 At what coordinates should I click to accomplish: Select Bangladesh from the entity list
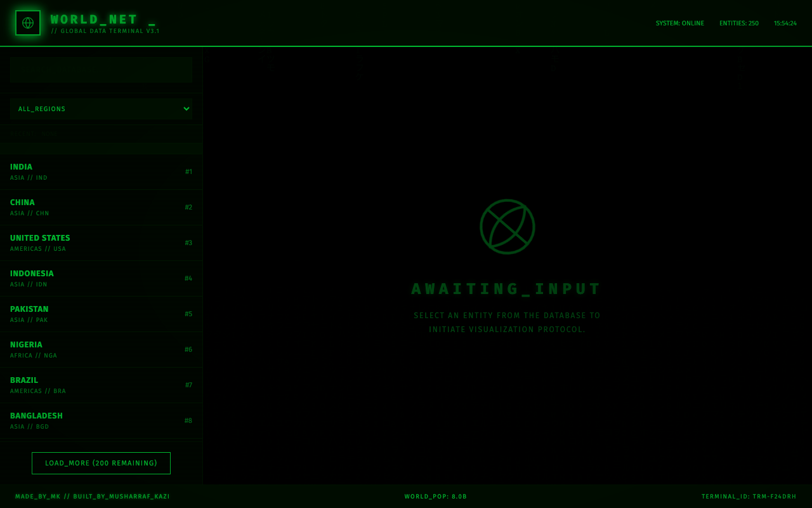click(101, 420)
